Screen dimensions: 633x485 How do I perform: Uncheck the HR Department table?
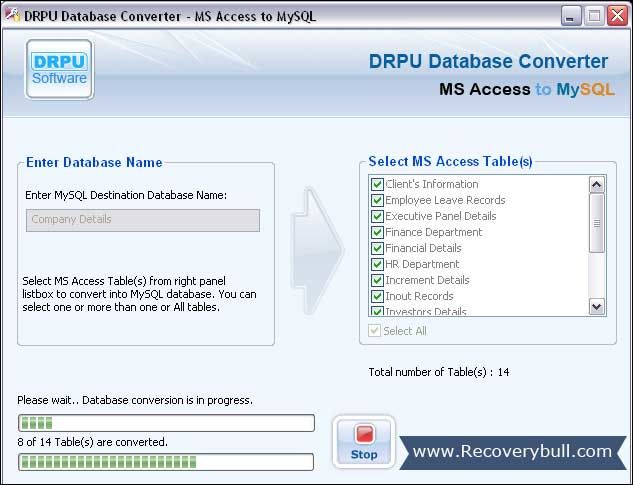click(377, 264)
